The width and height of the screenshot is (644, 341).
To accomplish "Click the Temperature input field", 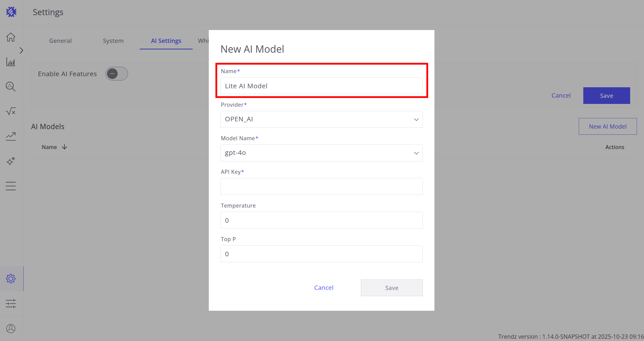I will click(321, 220).
